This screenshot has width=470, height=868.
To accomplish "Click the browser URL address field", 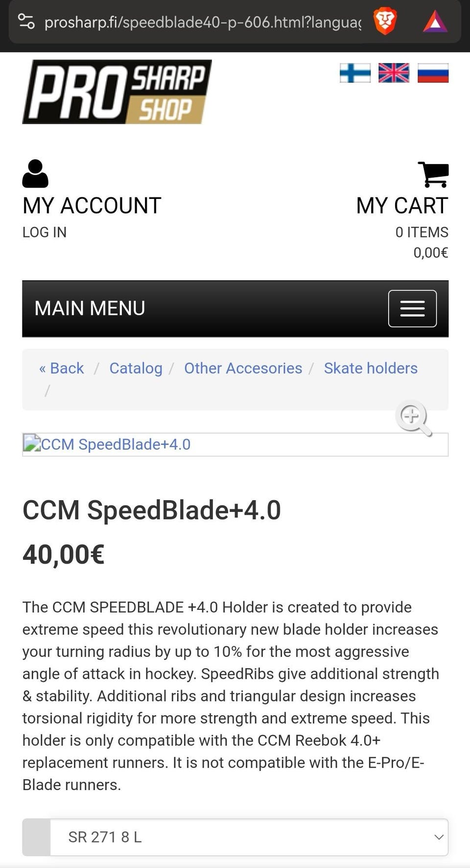I will [203, 22].
